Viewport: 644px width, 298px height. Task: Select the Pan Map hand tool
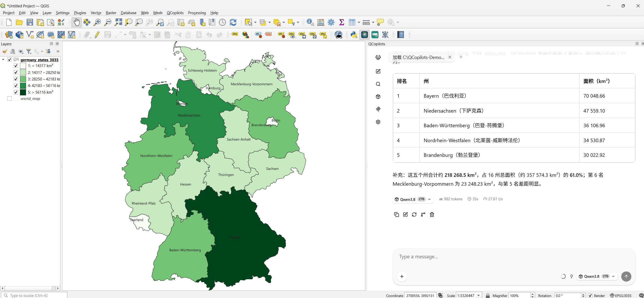pos(77,22)
